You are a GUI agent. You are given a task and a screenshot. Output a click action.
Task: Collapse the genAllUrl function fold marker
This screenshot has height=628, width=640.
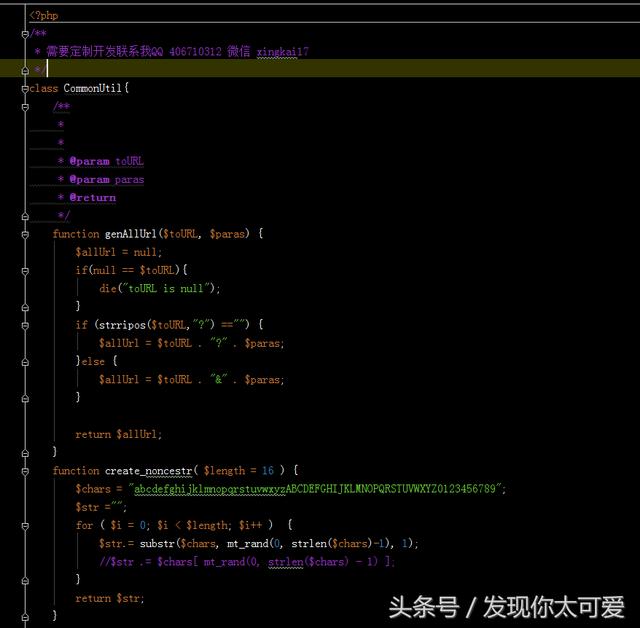[x=25, y=234]
